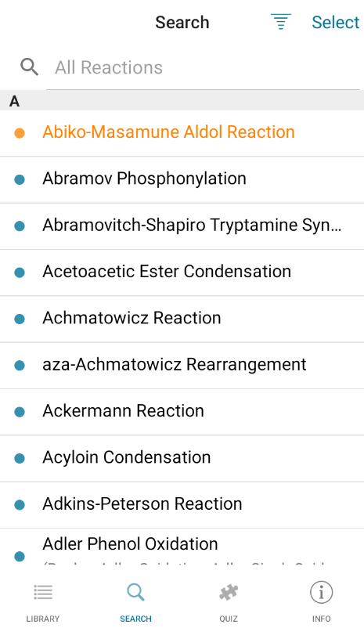Open the Quiz puzzle piece icon
Viewport: 364px width, 628px height.
229,592
